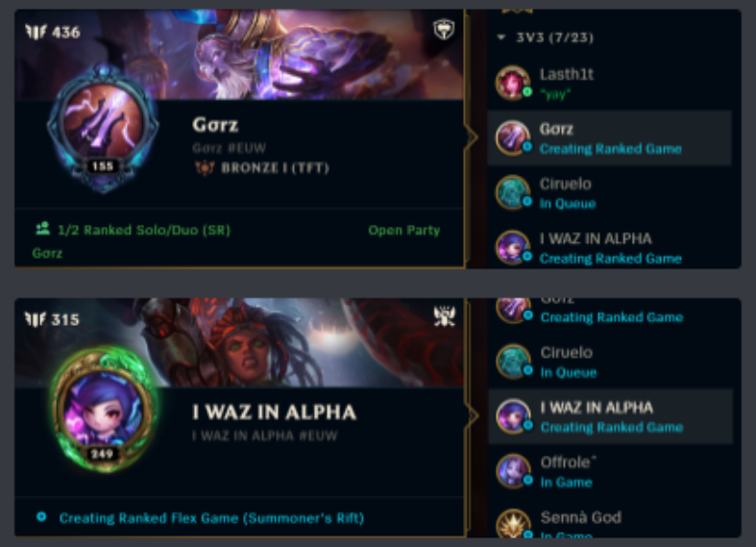The width and height of the screenshot is (756, 547).
Task: Click the Bronze I TFT rank emblem
Action: tap(205, 168)
